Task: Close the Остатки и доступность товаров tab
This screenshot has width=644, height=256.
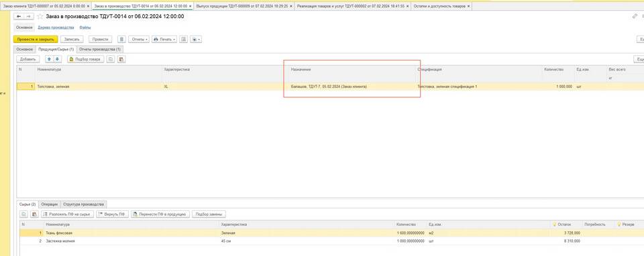Action: coord(468,7)
